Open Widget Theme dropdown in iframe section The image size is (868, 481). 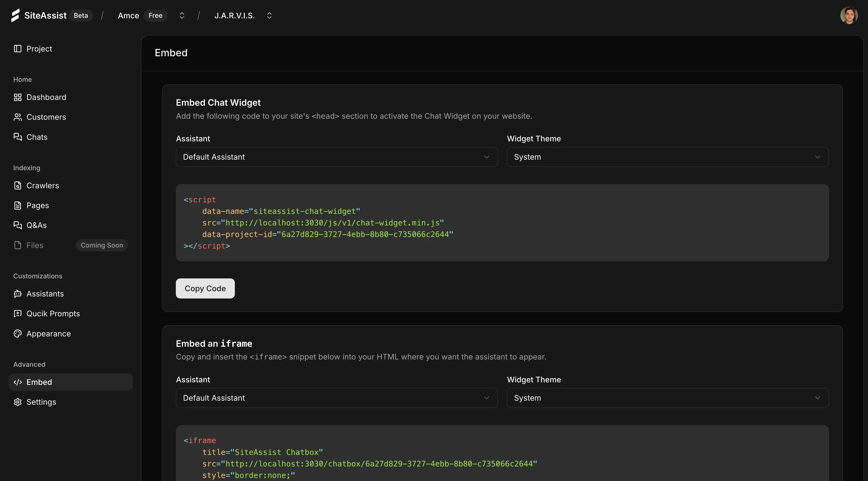668,398
